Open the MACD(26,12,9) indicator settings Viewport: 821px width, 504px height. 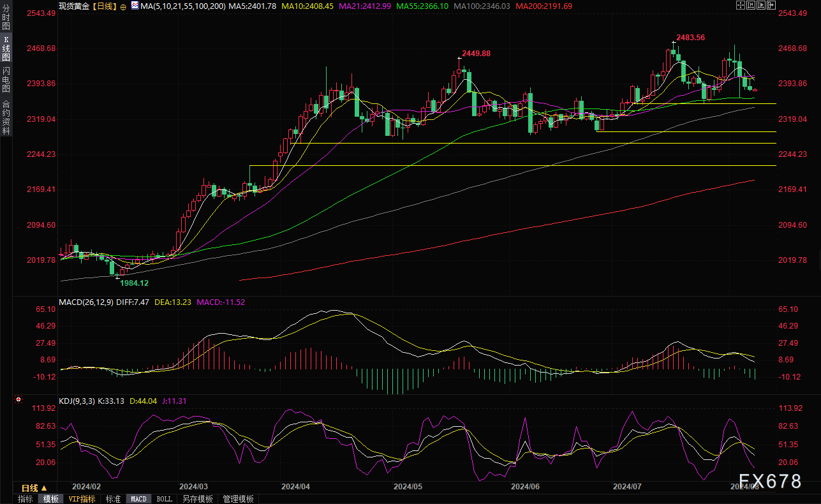point(84,301)
